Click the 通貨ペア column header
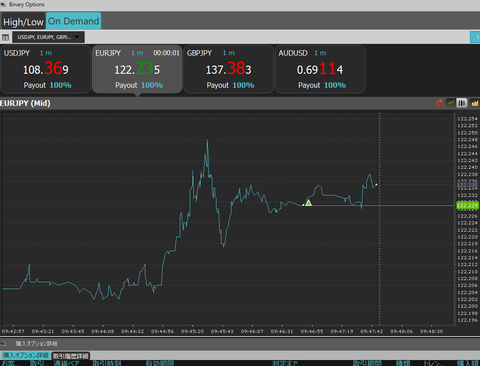The width and height of the screenshot is (480, 366). (66, 363)
